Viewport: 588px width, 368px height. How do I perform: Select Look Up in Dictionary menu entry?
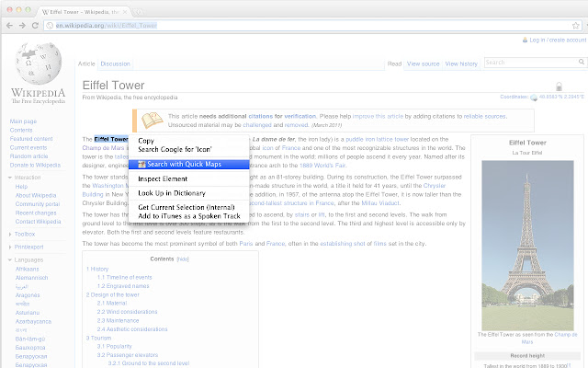[x=171, y=193]
